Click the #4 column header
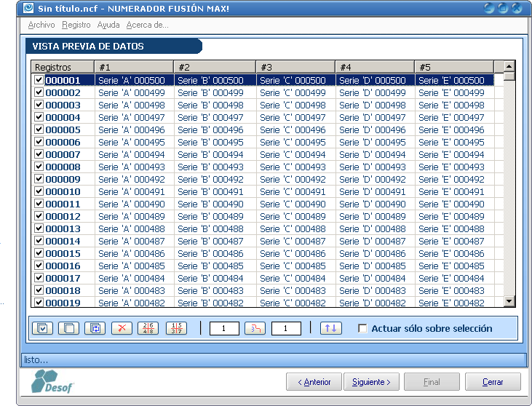This screenshot has height=406, width=532. tap(375, 67)
